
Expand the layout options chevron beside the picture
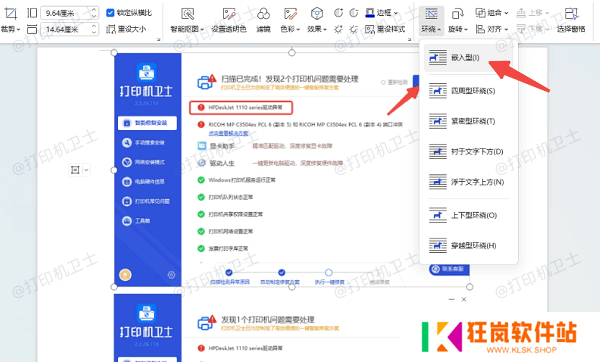tap(86, 170)
